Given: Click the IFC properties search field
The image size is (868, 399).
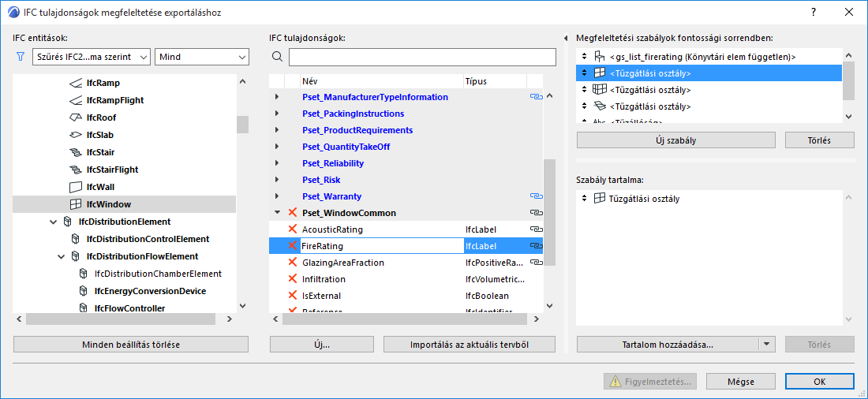Looking at the screenshot, I should [x=422, y=57].
